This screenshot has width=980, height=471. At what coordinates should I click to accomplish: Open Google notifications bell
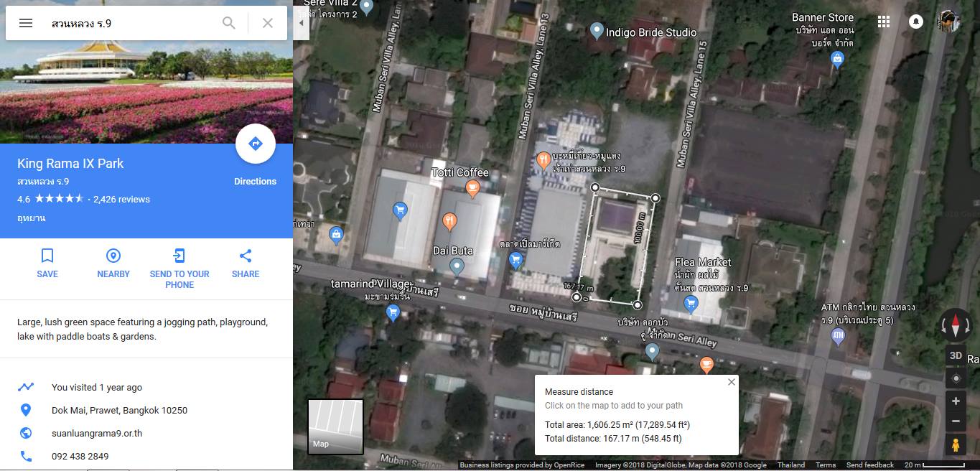click(916, 22)
